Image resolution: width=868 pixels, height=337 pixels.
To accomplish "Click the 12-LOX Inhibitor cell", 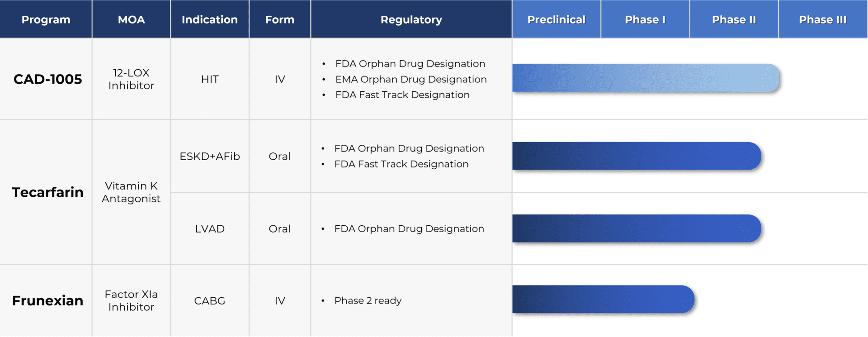I will 131,79.
